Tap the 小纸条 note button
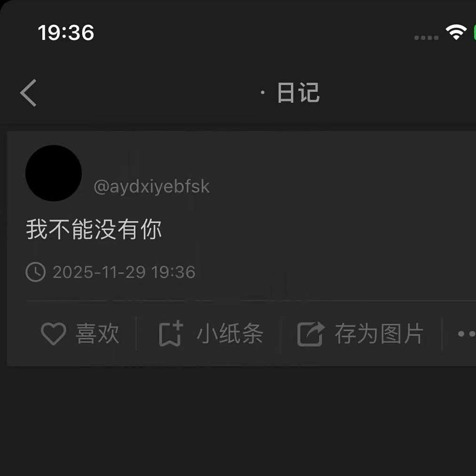476x476 pixels. point(230,333)
